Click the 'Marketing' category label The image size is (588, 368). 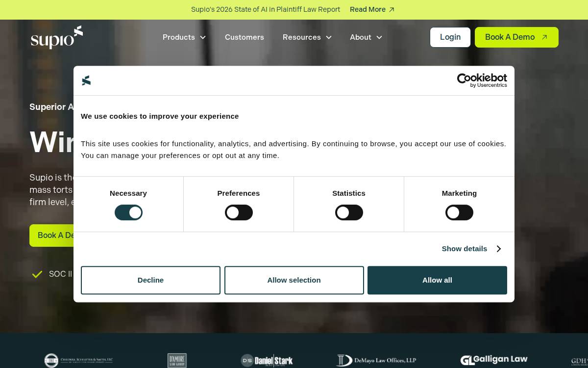pyautogui.click(x=459, y=193)
